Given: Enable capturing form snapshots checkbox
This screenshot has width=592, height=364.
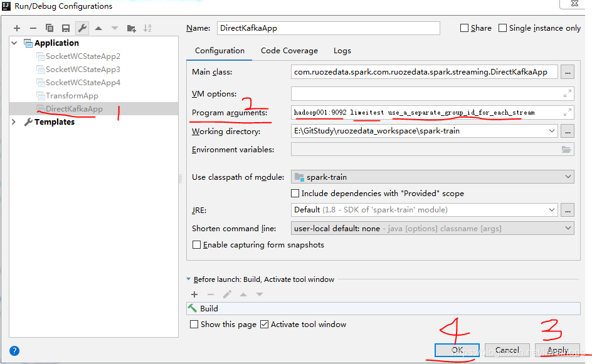Looking at the screenshot, I should pyautogui.click(x=196, y=245).
